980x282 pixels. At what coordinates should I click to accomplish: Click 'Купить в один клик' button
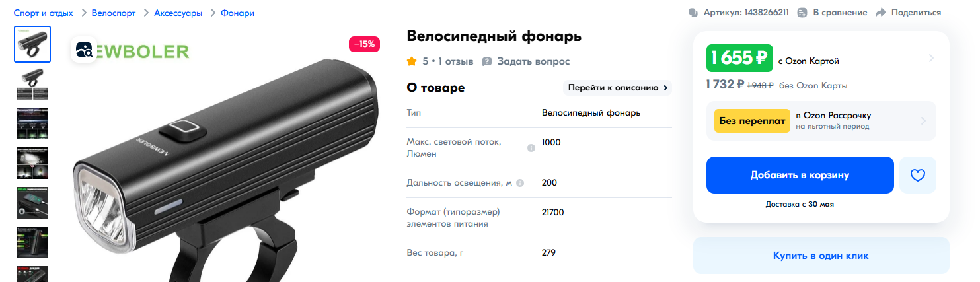[x=821, y=256]
